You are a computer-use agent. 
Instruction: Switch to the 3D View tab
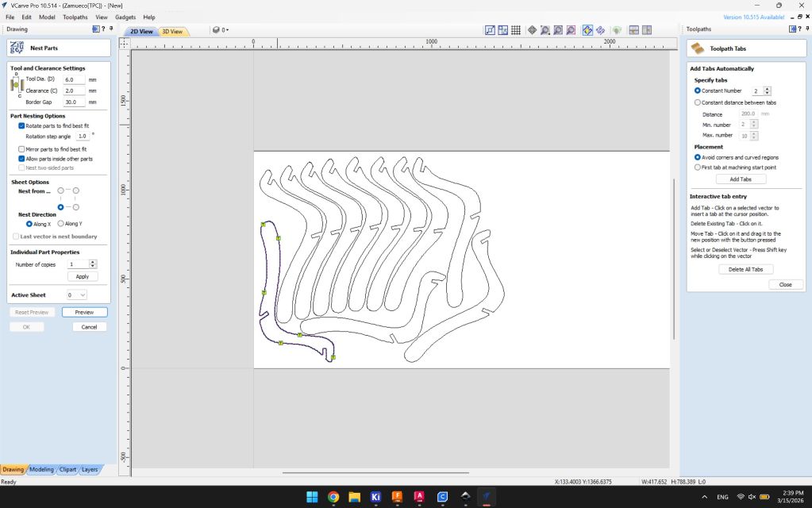pos(173,31)
